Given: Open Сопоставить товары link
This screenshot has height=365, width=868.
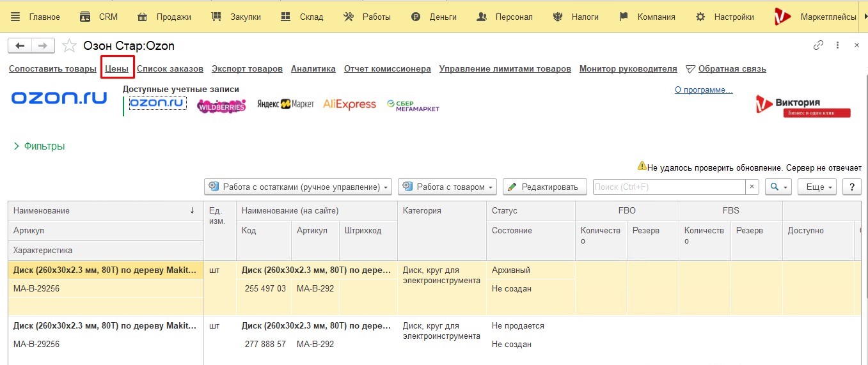Looking at the screenshot, I should point(52,69).
